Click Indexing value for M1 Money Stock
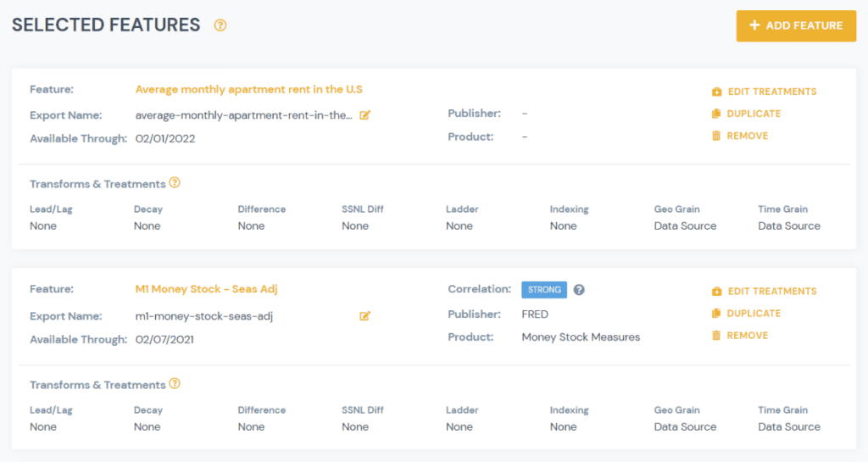Screen dimensions: 868x462 (563, 427)
